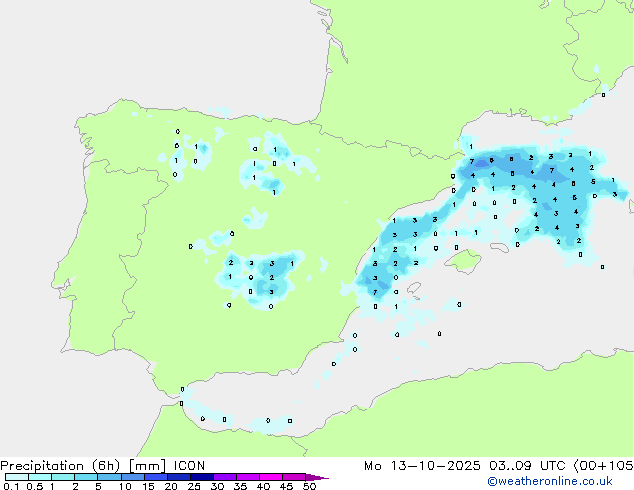Click the '45' legend scale label
The height and width of the screenshot is (490, 634).
click(x=286, y=486)
